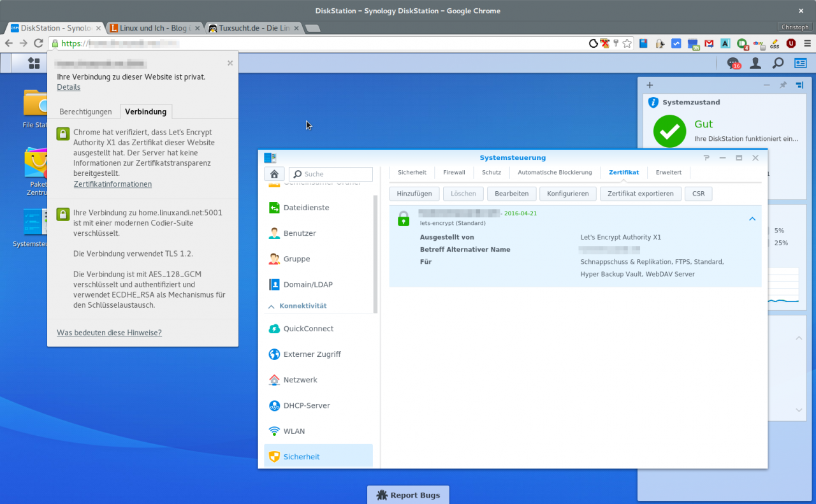Go back in Chrome
816x504 pixels.
pyautogui.click(x=8, y=43)
